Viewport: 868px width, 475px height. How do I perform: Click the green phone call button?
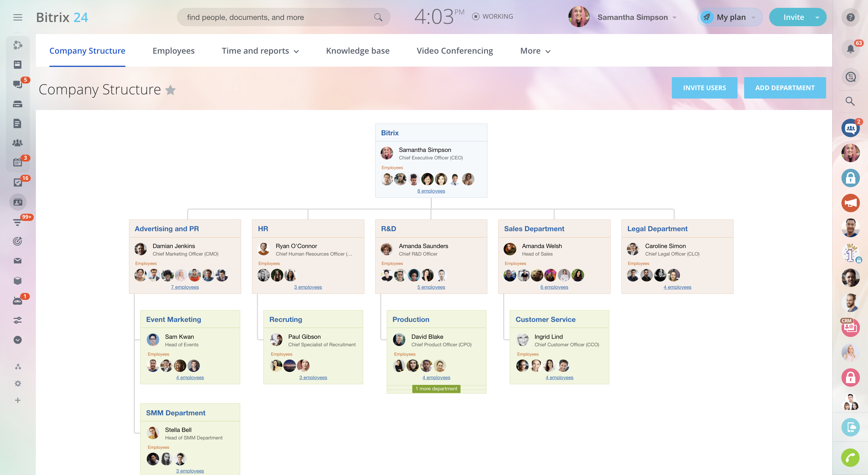850,458
